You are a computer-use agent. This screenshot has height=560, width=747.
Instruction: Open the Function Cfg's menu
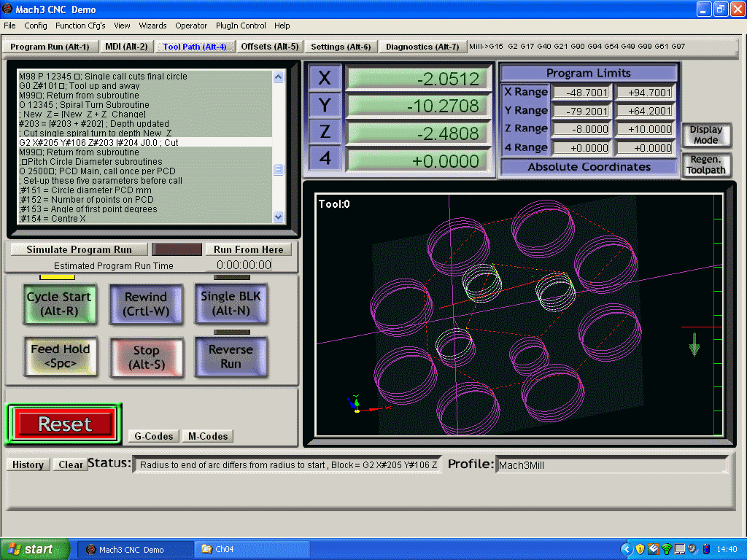coord(80,26)
